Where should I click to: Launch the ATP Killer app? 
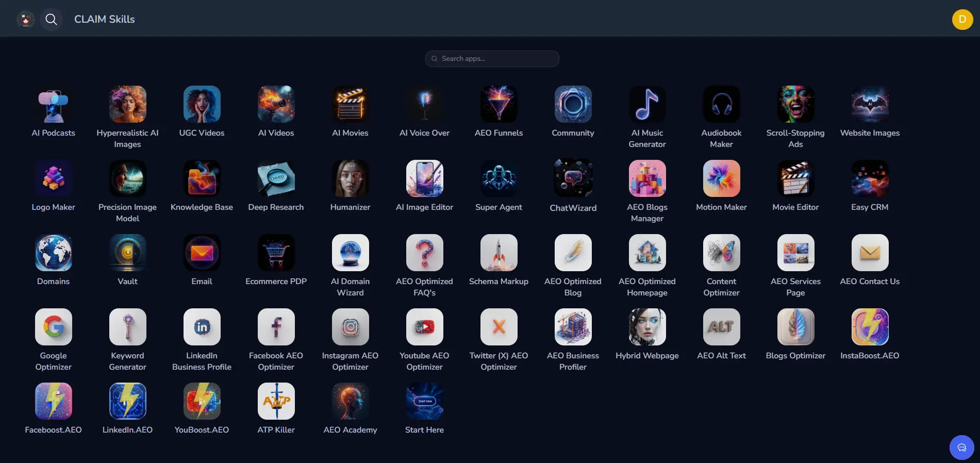click(x=276, y=401)
